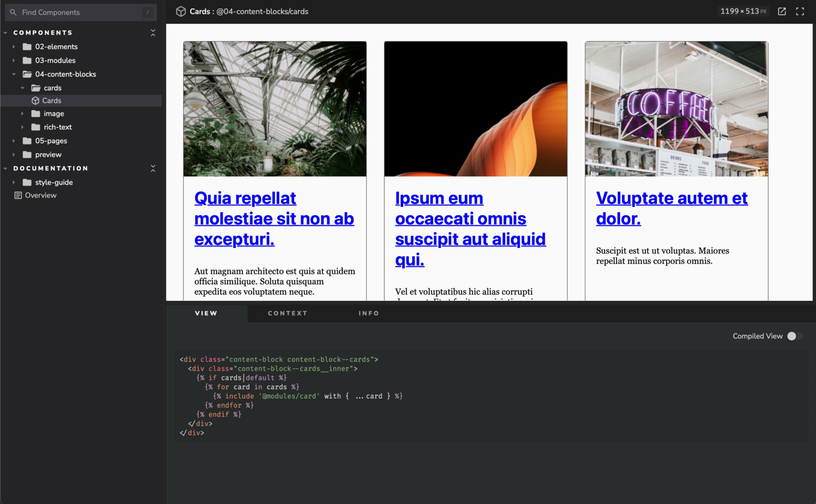Switch to the INFO tab
The width and height of the screenshot is (816, 504).
click(x=369, y=313)
